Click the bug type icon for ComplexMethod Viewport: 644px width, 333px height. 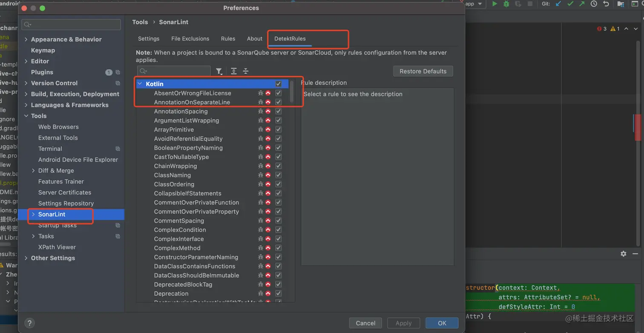point(261,248)
